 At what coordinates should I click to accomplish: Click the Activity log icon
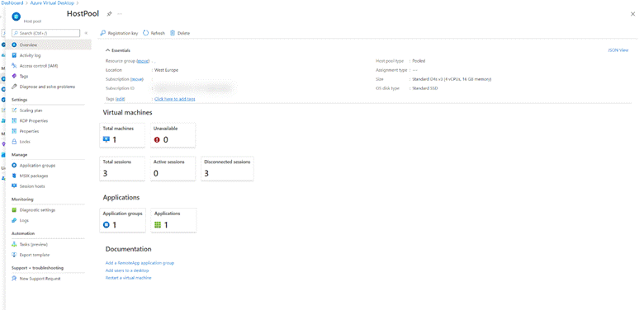[x=14, y=55]
